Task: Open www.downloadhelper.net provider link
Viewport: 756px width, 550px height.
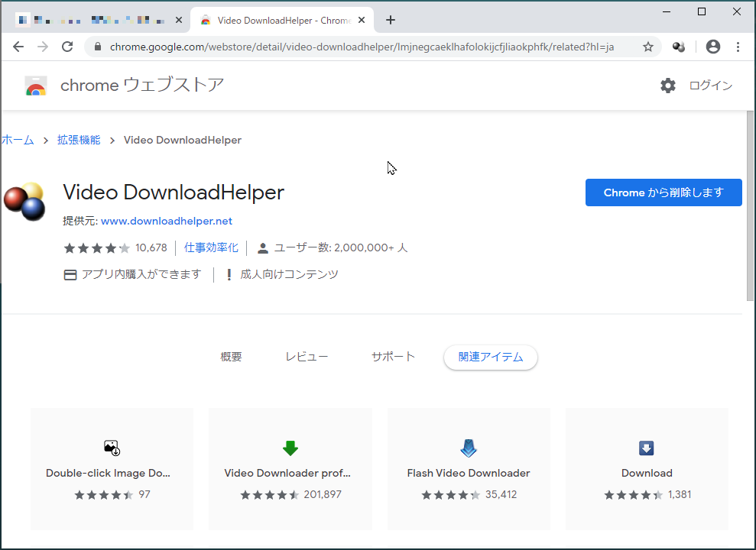Action: 167,221
